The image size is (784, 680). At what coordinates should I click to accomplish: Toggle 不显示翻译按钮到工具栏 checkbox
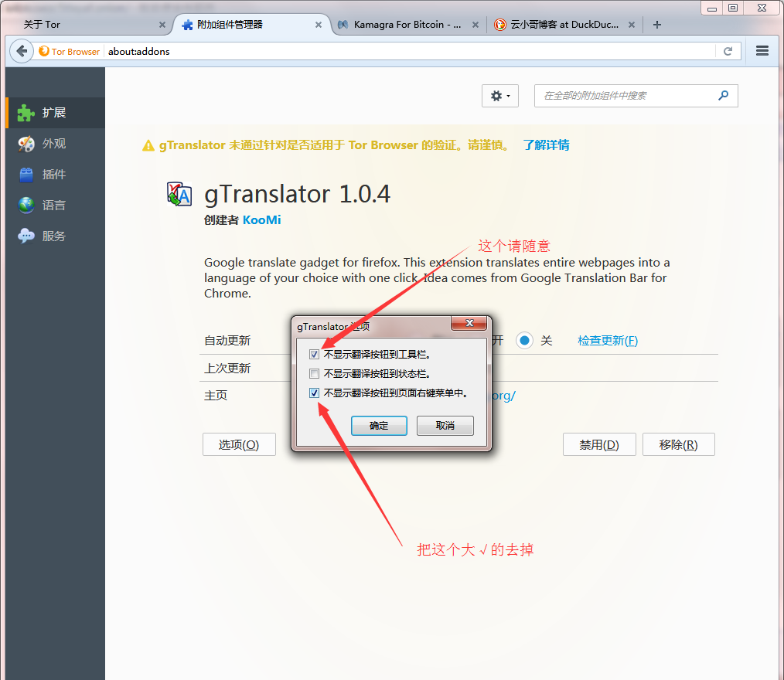314,354
